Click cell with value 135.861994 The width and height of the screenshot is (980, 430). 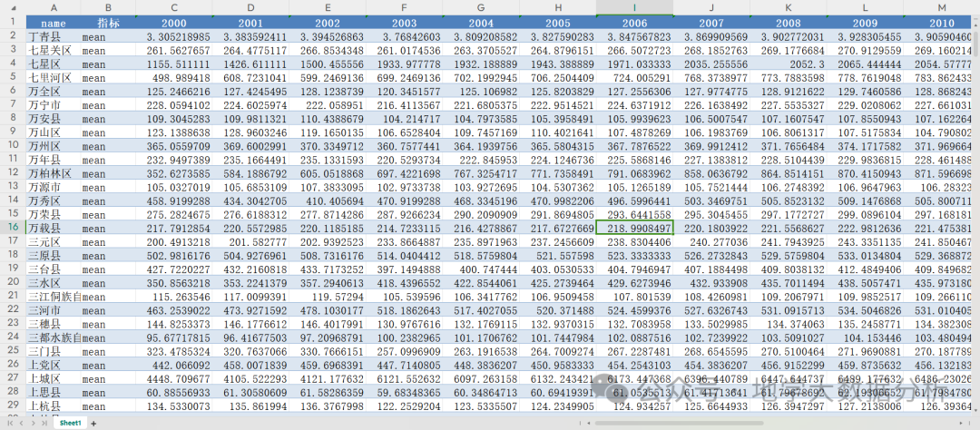250,405
